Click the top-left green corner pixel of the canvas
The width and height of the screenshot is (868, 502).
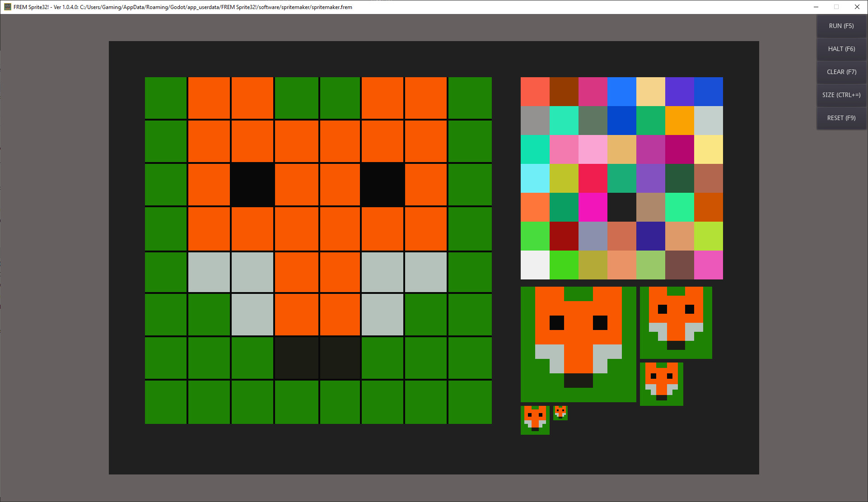click(x=165, y=98)
